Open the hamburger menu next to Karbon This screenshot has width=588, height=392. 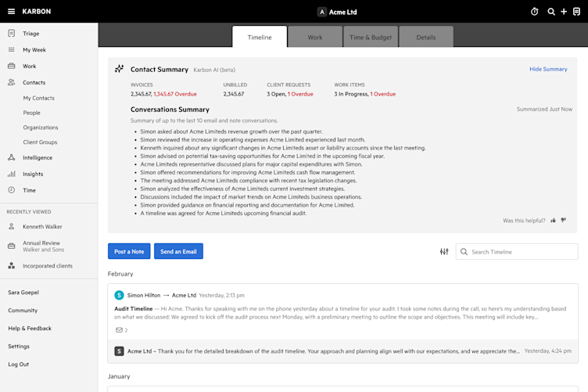coord(11,12)
